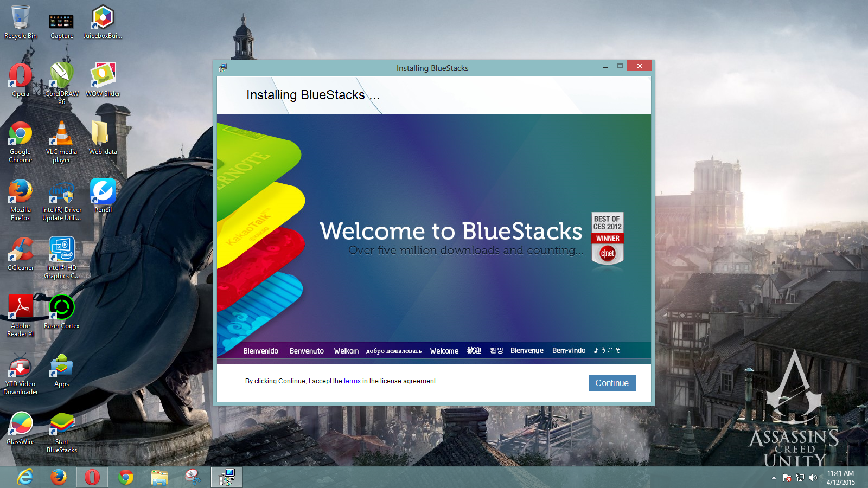The image size is (868, 488).
Task: Select the YTD Video Downloader icon
Action: click(21, 374)
